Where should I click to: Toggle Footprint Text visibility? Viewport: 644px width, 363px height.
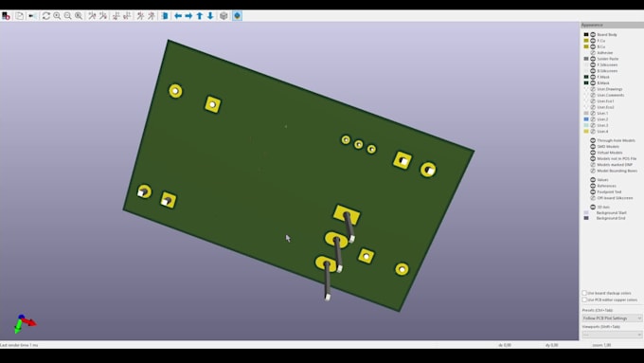point(593,191)
